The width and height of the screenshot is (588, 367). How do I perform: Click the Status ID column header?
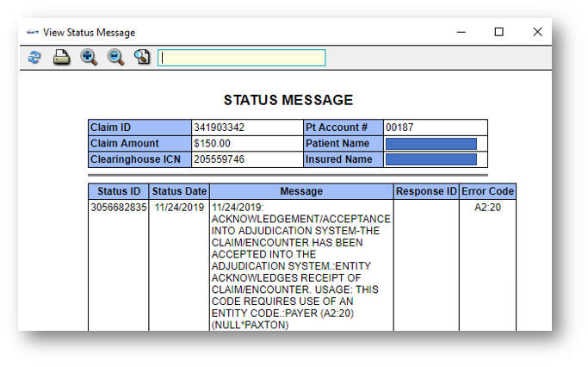(x=118, y=191)
